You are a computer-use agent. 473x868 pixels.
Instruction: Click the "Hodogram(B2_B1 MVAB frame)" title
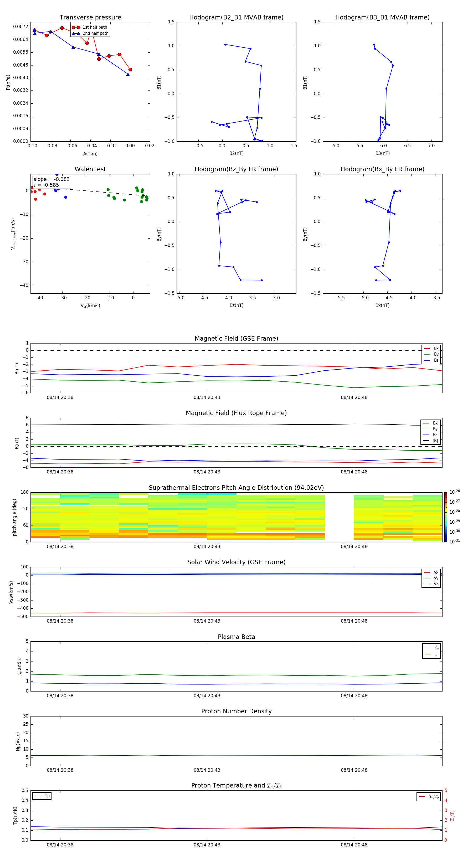(236, 18)
